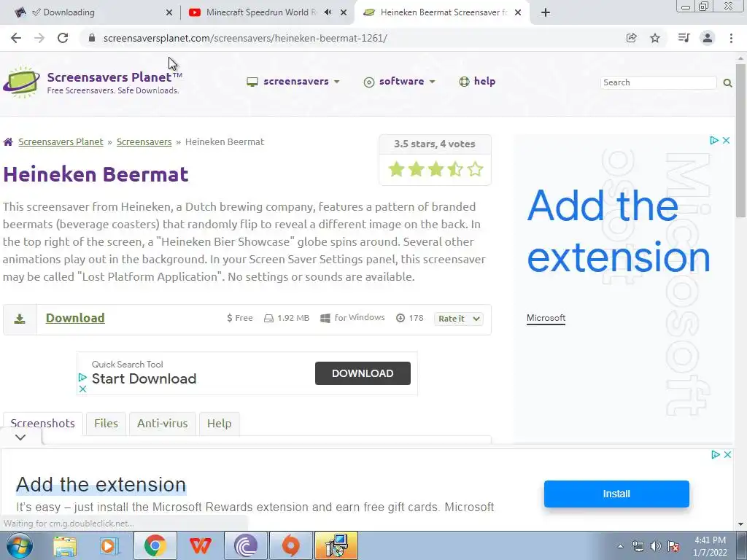Click the Download link
Viewport: 747px width, 560px height.
coord(75,318)
